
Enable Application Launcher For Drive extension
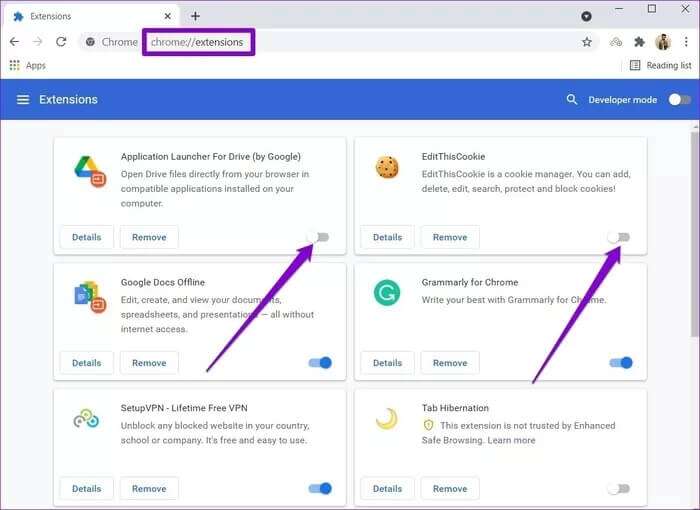pos(318,237)
